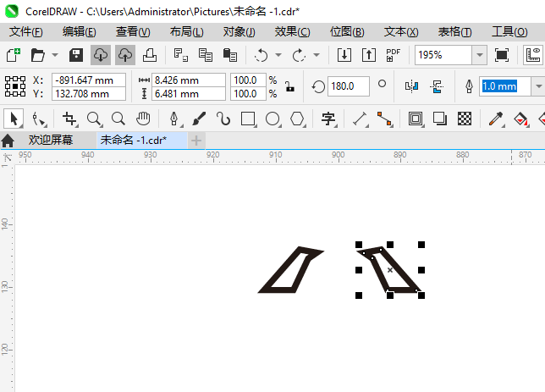Select the Contour tool

416,119
